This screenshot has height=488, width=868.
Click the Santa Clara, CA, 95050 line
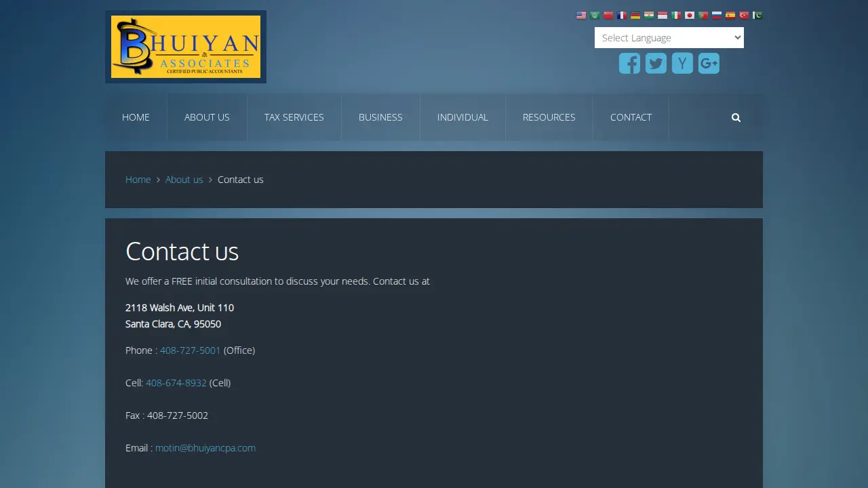coord(173,324)
